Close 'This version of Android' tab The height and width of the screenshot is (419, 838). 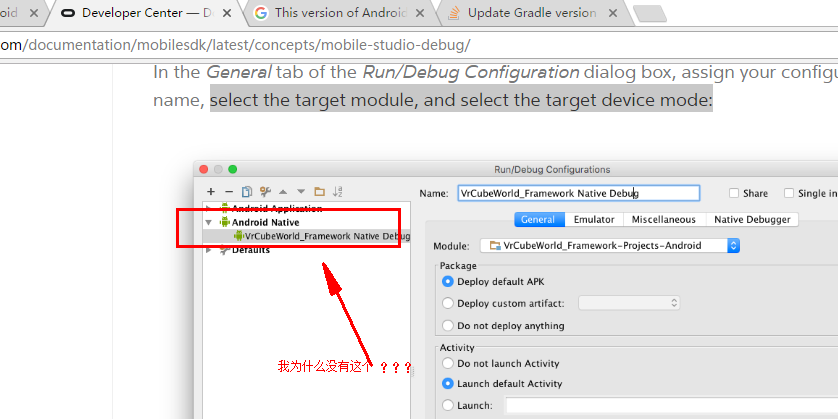click(420, 13)
